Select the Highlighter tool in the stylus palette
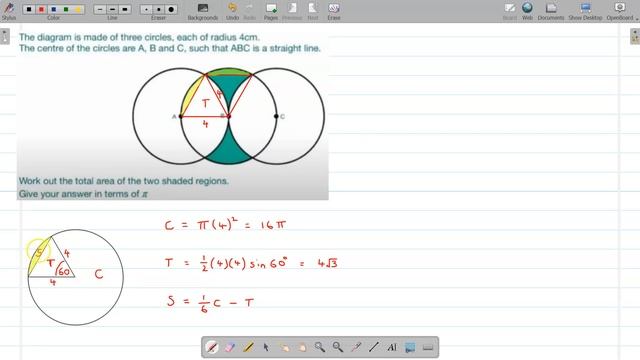 coord(248,347)
